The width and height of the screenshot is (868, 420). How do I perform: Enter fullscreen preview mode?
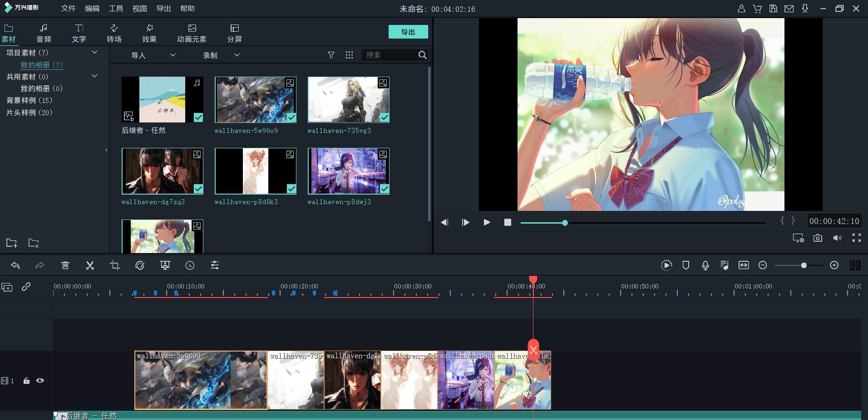point(857,238)
